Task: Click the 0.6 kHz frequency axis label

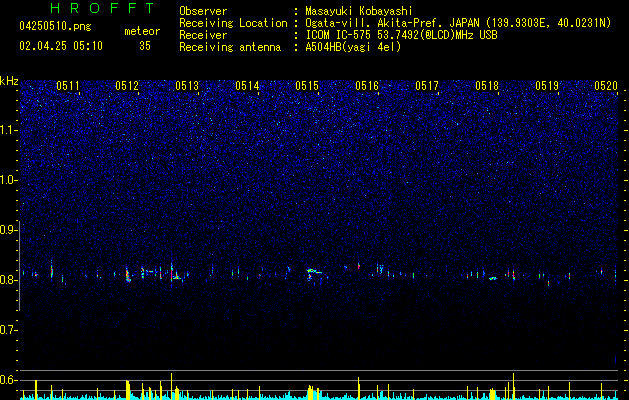Action: click(8, 380)
